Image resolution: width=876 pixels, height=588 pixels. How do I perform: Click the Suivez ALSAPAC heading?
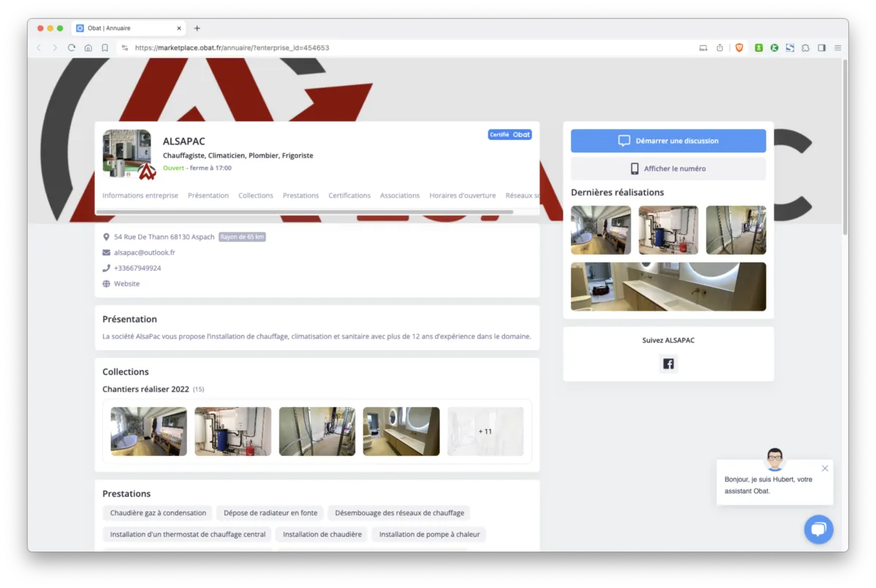(x=668, y=341)
